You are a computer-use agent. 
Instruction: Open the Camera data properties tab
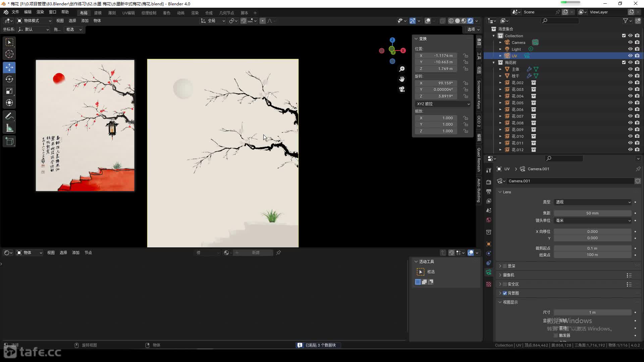click(489, 272)
